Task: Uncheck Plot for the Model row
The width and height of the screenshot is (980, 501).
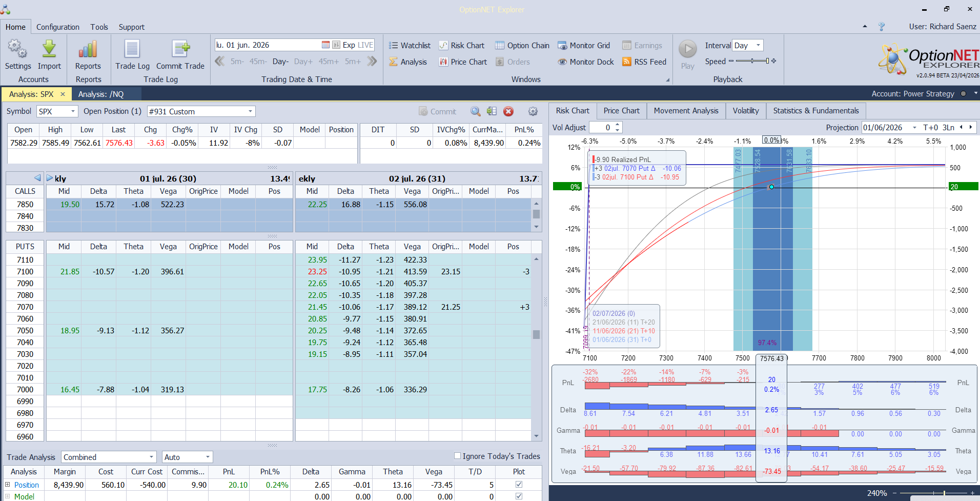Action: (x=519, y=496)
